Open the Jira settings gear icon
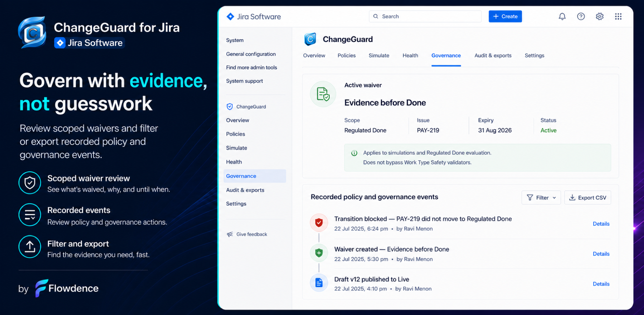Screen dimensions: 644x315 [600, 16]
